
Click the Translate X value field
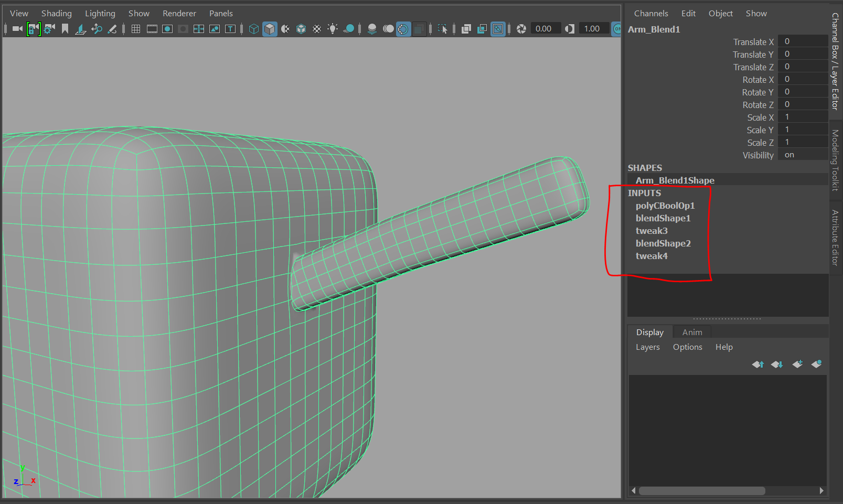(x=803, y=41)
